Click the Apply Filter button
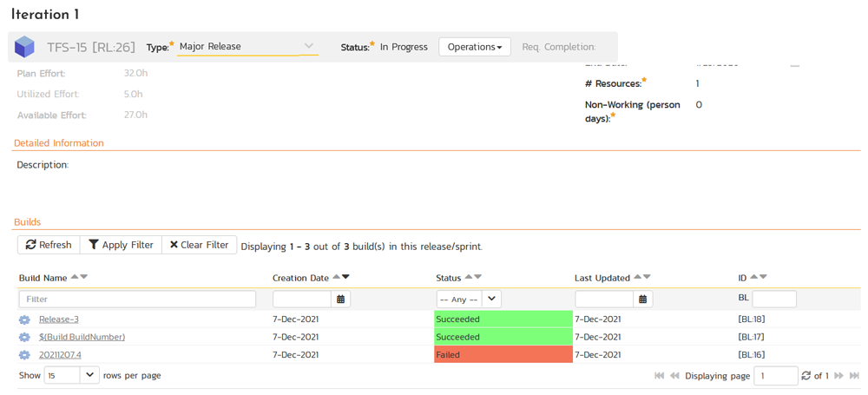This screenshot has height=395, width=868. click(x=121, y=245)
